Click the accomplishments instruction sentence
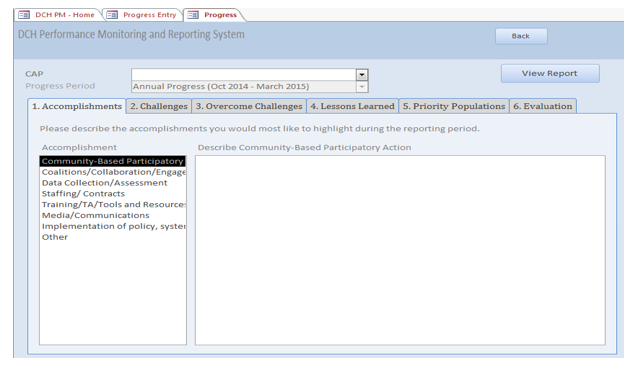The height and width of the screenshot is (372, 644). [x=260, y=129]
